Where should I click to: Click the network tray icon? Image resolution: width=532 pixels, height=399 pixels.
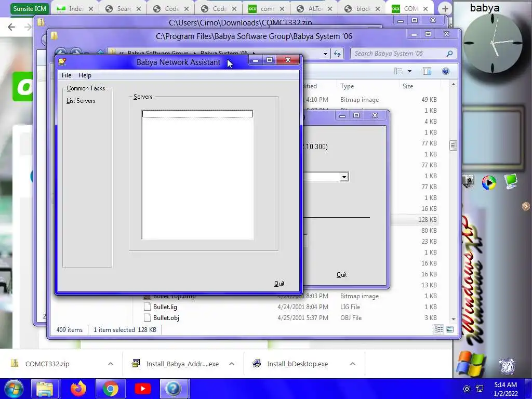click(480, 389)
